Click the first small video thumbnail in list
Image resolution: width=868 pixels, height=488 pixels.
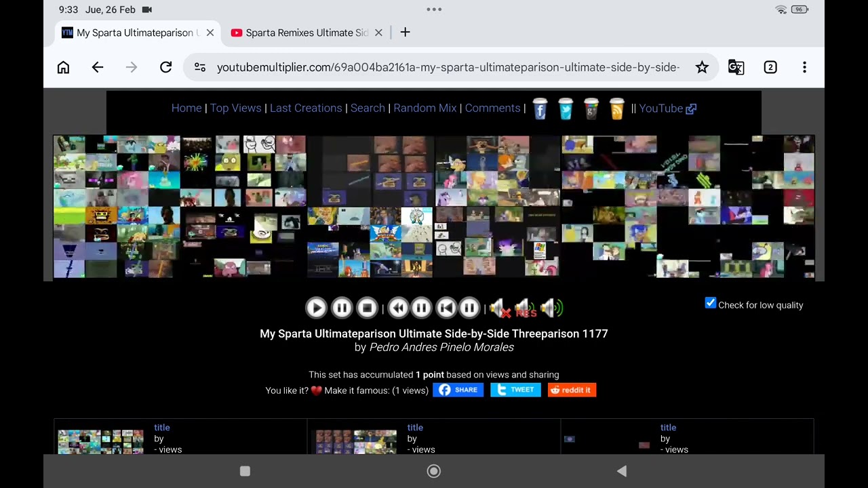[100, 442]
